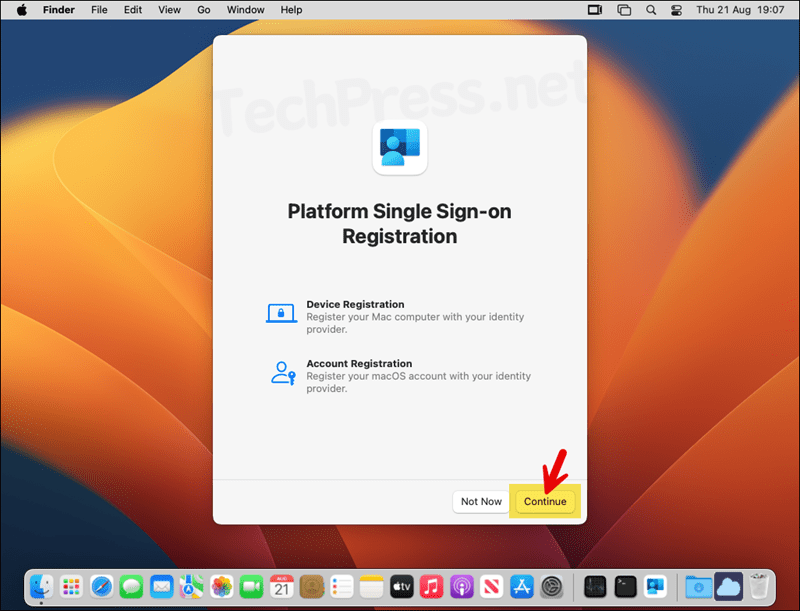Click the Device Registration laptop lock icon

(281, 312)
